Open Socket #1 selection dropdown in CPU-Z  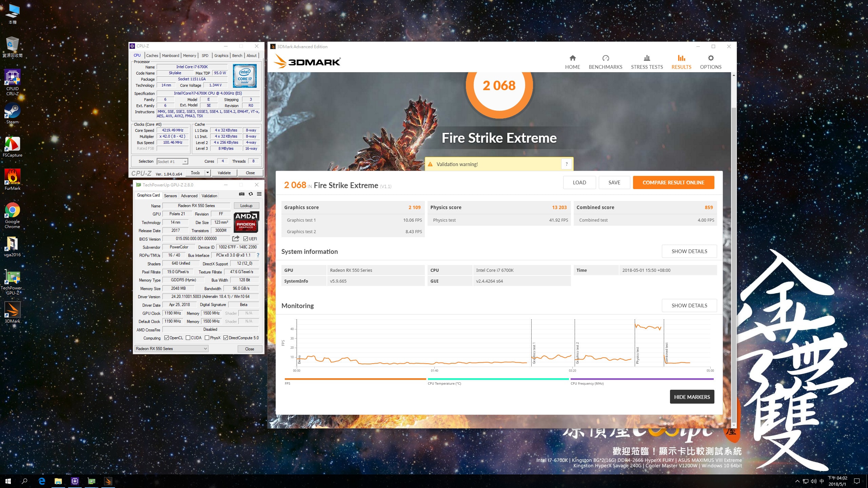(x=173, y=162)
